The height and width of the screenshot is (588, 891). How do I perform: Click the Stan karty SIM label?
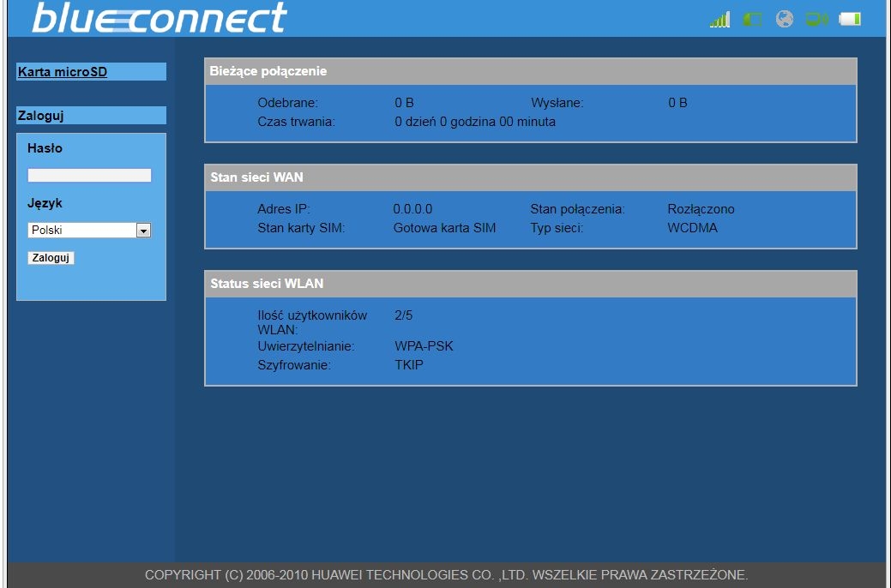[x=301, y=228]
